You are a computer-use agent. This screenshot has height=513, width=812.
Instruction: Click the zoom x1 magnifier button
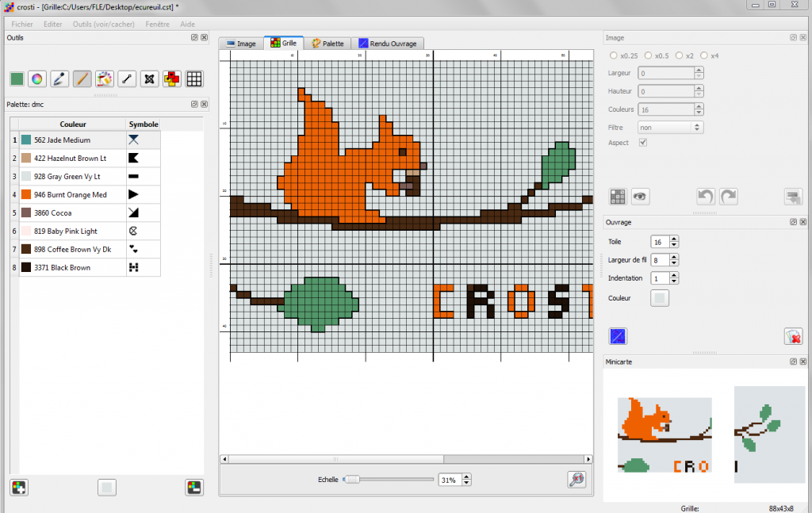[576, 480]
